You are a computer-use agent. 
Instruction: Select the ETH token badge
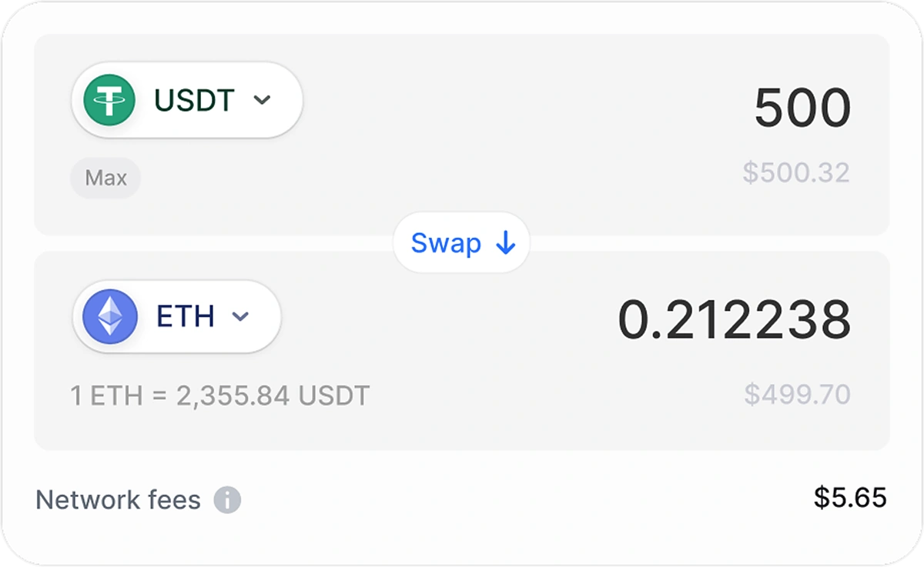(x=176, y=316)
